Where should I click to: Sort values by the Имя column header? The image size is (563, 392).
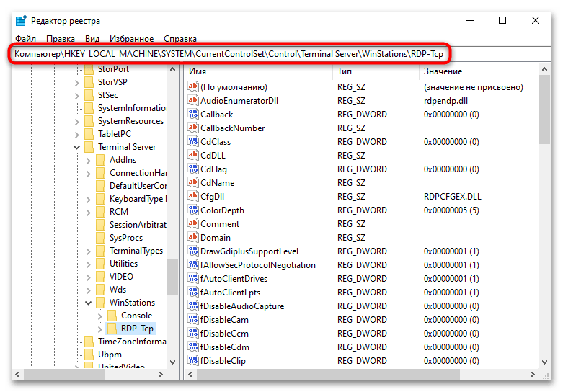click(259, 71)
